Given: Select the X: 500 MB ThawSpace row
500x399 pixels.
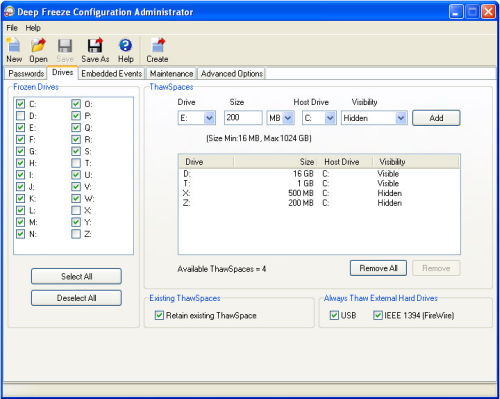Looking at the screenshot, I should pos(319,193).
